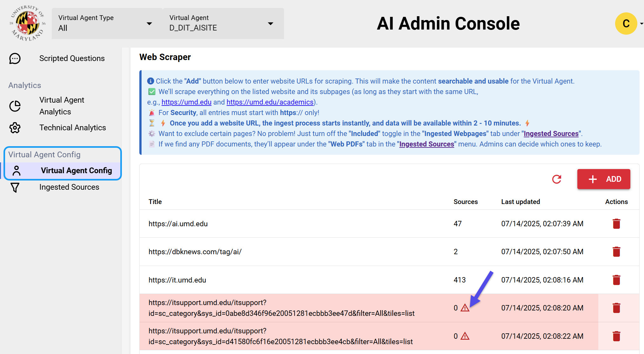
Task: Delete the dbknews.com/tag/ai/ entry
Action: pyautogui.click(x=616, y=252)
